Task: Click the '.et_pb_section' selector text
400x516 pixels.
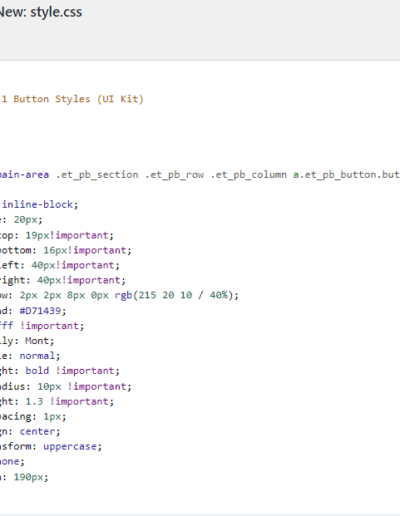Action: click(x=97, y=175)
